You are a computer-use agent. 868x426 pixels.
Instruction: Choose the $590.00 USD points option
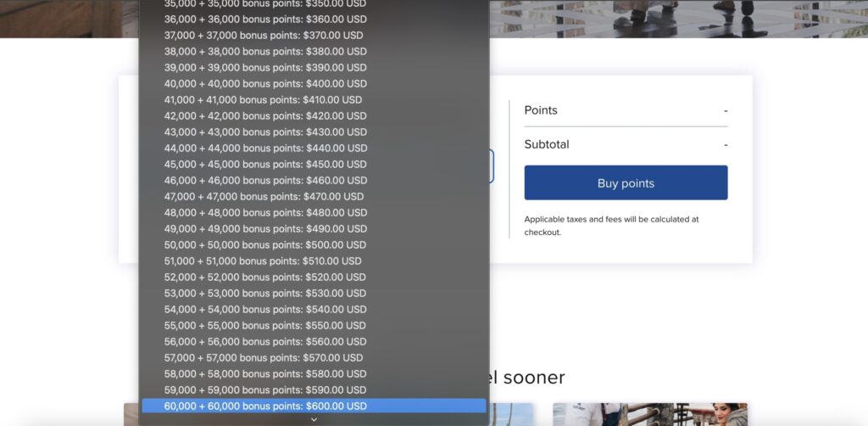pyautogui.click(x=314, y=390)
